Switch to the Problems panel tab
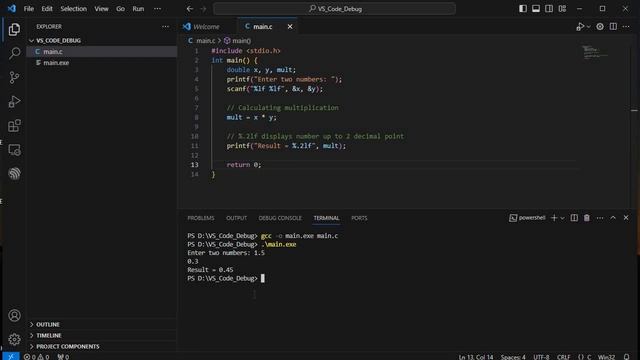The image size is (640, 360). coord(201,218)
